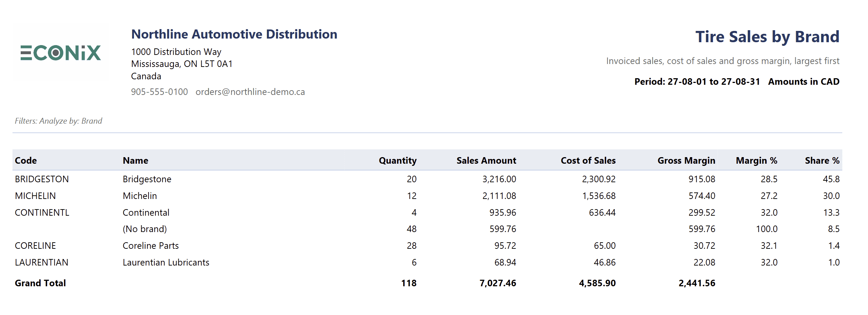Click the address line 1000 Distribution Way

point(176,52)
